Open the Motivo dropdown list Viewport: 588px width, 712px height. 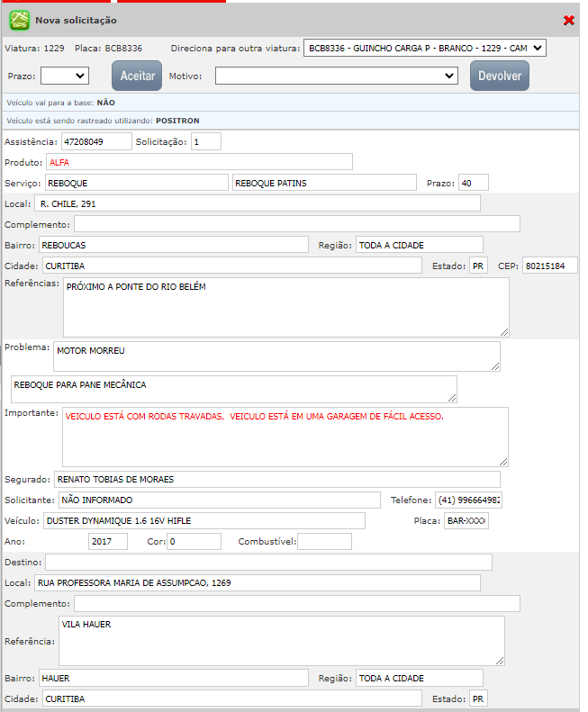point(337,76)
